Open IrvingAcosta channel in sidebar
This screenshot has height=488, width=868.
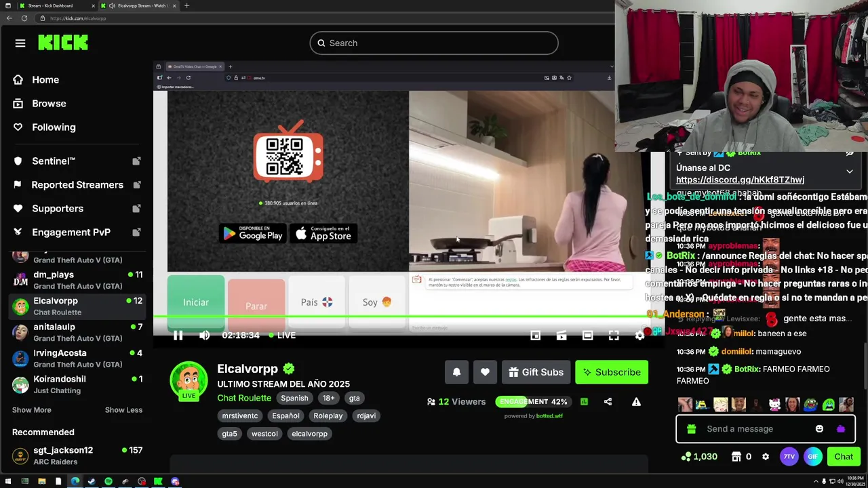(77, 359)
